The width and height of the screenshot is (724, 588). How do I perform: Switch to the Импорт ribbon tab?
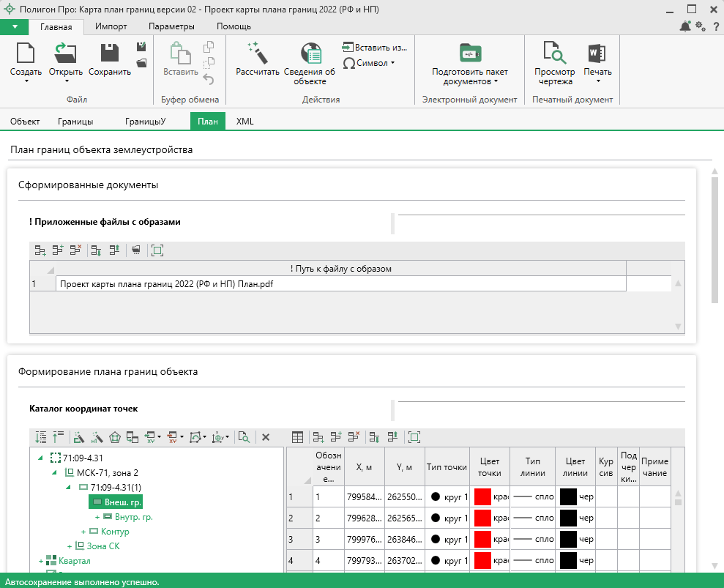click(111, 26)
